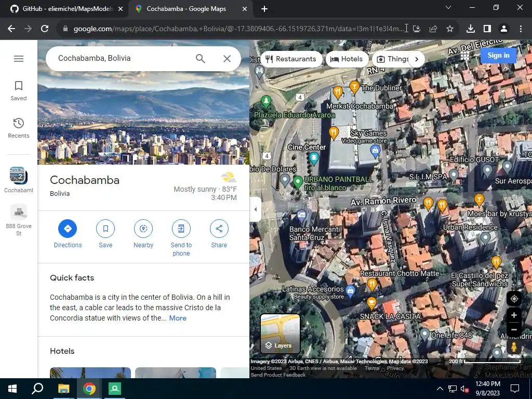Image resolution: width=532 pixels, height=399 pixels.
Task: Sign in to Google account
Action: (x=498, y=55)
